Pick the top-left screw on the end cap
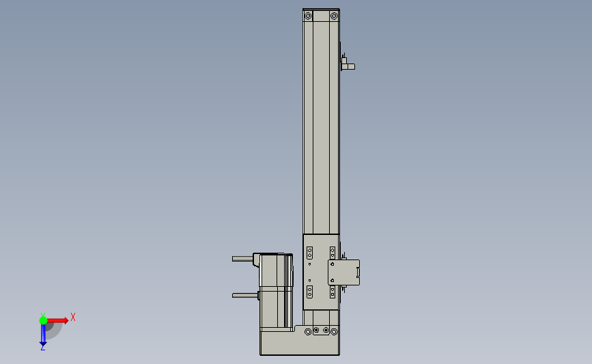This screenshot has width=592, height=364. pyautogui.click(x=308, y=16)
